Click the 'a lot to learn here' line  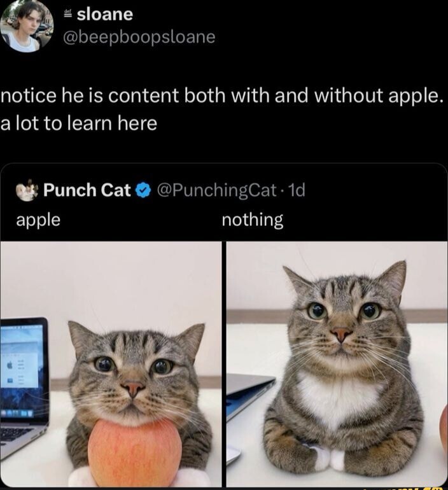78,123
